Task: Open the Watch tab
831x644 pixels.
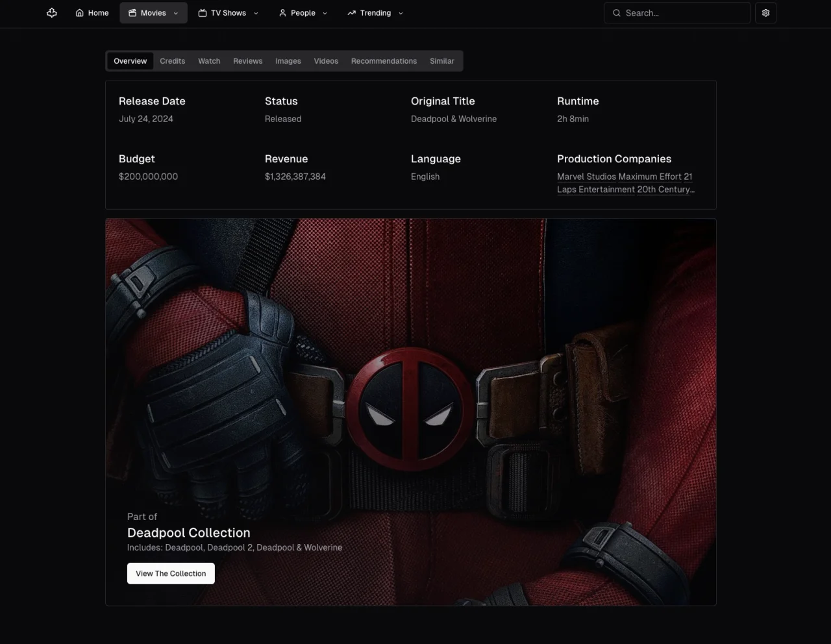Action: pyautogui.click(x=209, y=61)
